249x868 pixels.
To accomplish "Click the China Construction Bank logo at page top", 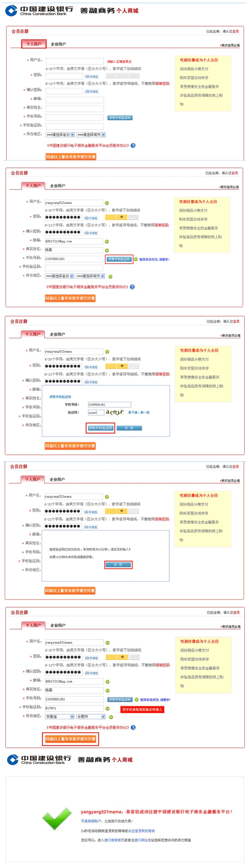I will pyautogui.click(x=39, y=11).
